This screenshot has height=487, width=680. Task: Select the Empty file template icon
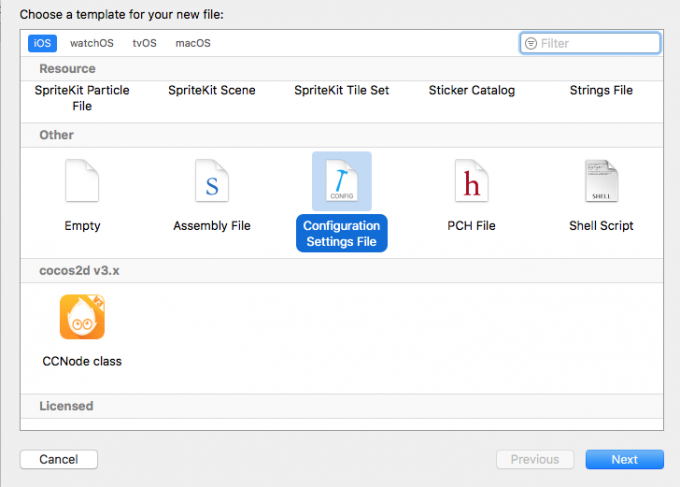(82, 183)
